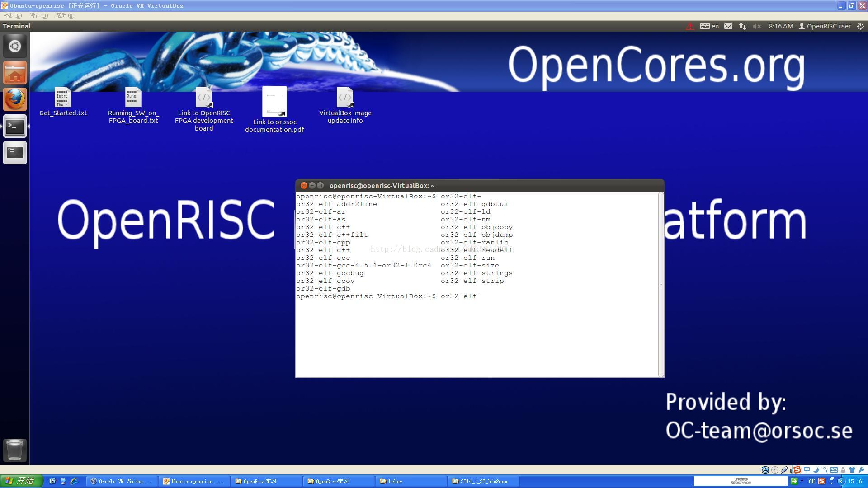Open the network connections indicator
868x488 pixels.
(x=742, y=26)
